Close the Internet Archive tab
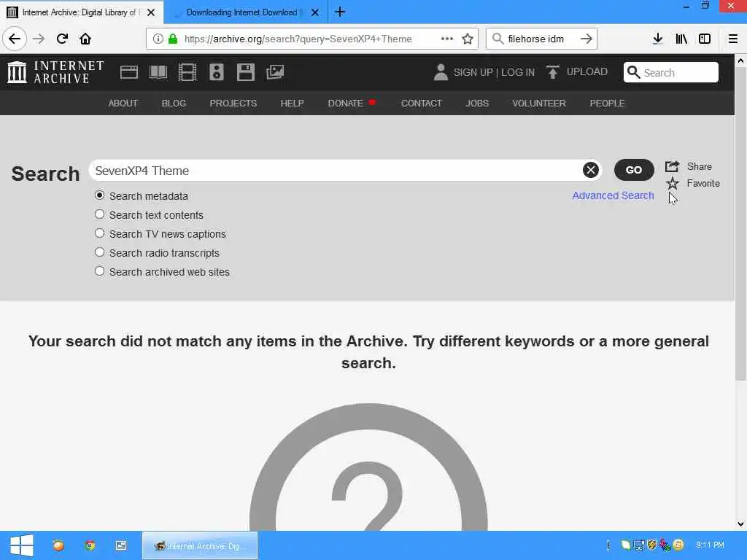This screenshot has width=747, height=560. [x=151, y=12]
